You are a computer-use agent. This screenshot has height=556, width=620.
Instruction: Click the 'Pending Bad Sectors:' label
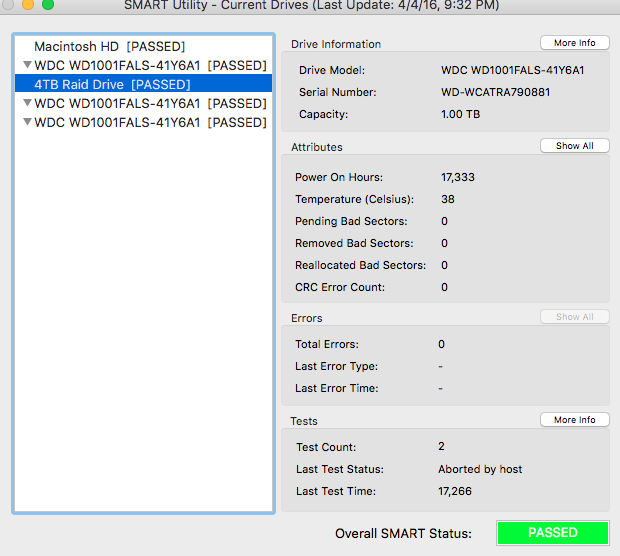[351, 221]
